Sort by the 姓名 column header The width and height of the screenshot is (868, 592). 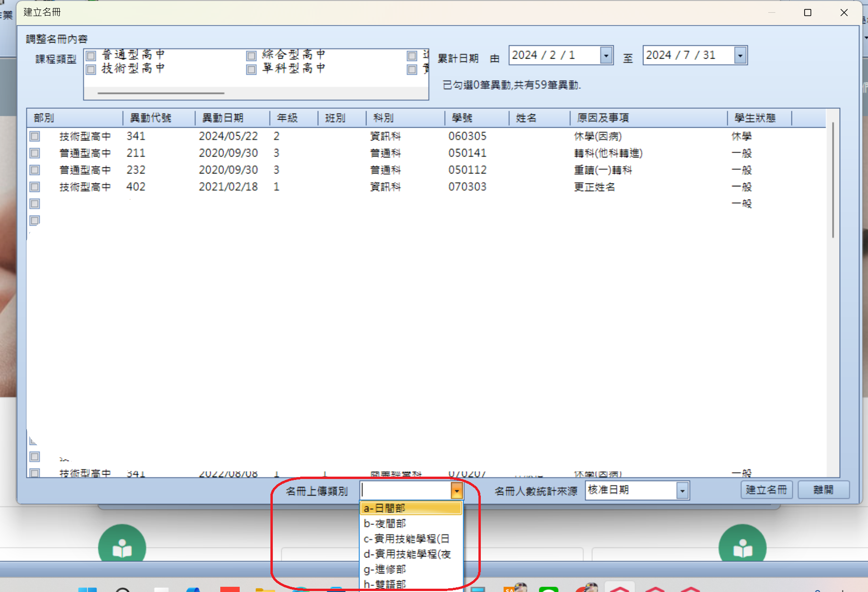point(539,118)
